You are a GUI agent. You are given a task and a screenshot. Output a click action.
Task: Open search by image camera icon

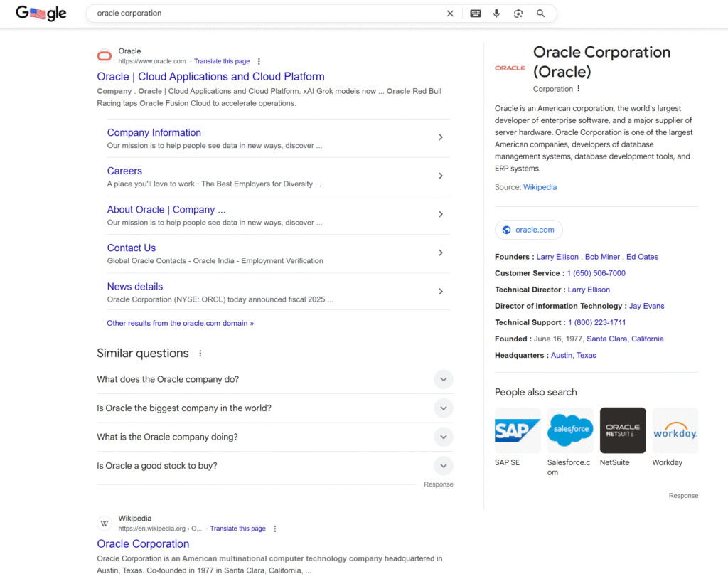tap(518, 14)
